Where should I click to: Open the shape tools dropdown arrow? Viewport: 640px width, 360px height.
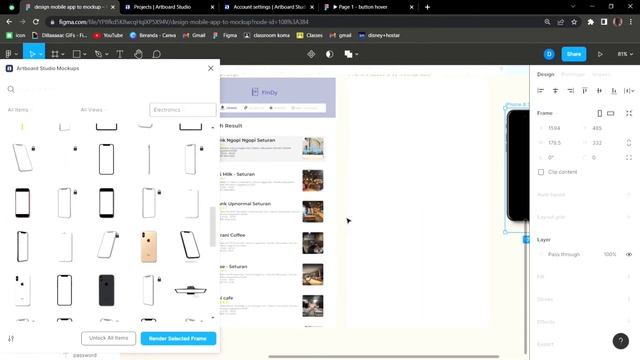(84, 54)
